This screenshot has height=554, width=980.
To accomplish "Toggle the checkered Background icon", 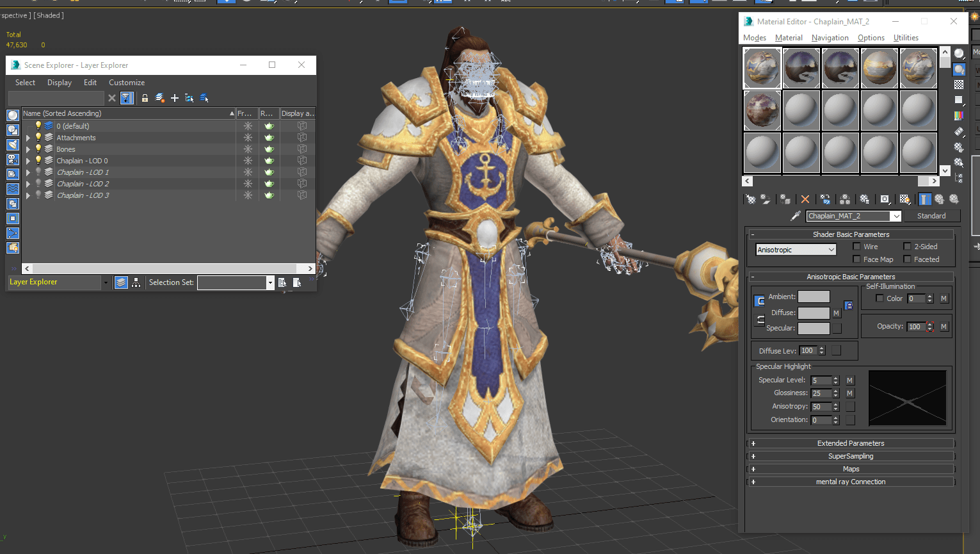I will tap(959, 85).
